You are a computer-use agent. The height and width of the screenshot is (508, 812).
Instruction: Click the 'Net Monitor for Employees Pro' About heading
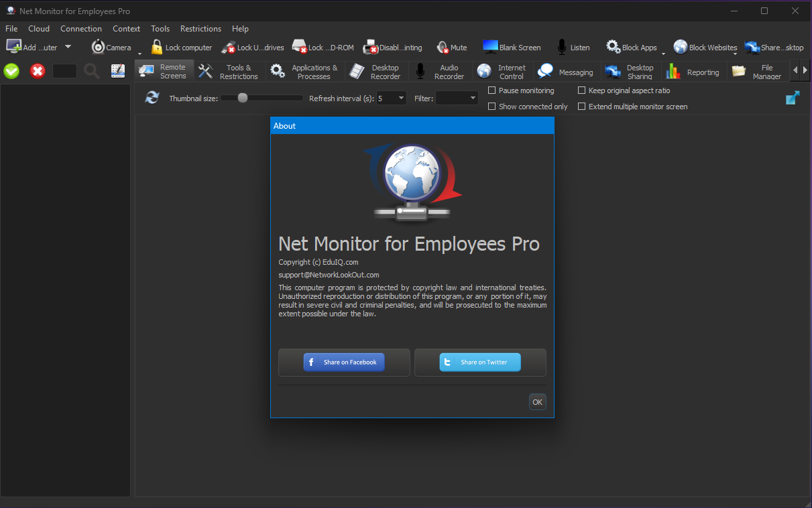(x=409, y=243)
